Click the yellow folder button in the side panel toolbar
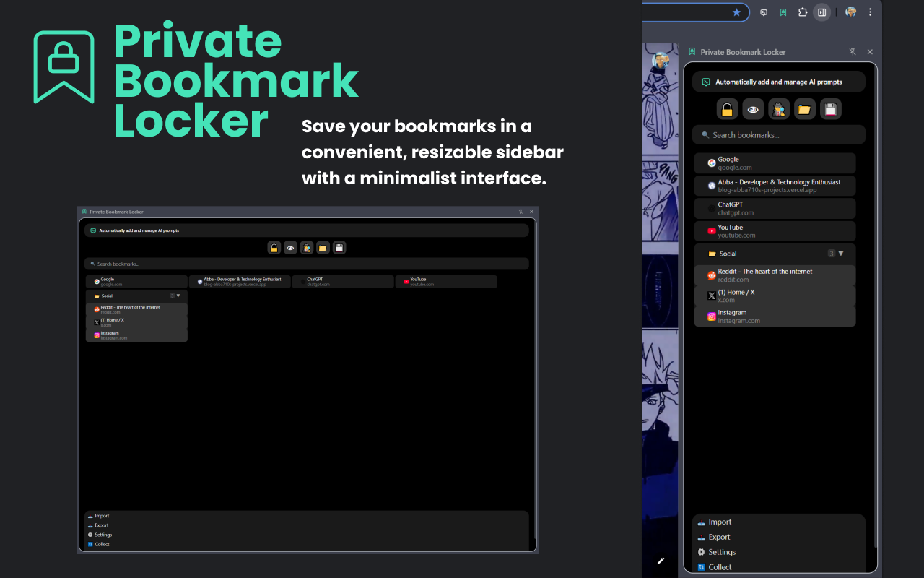The width and height of the screenshot is (924, 578). click(x=805, y=109)
